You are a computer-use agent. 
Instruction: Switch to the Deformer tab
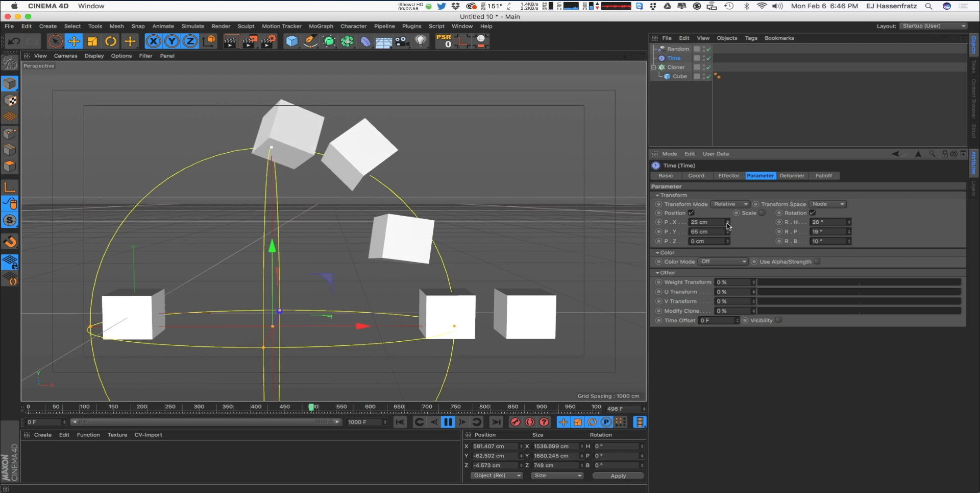(792, 176)
